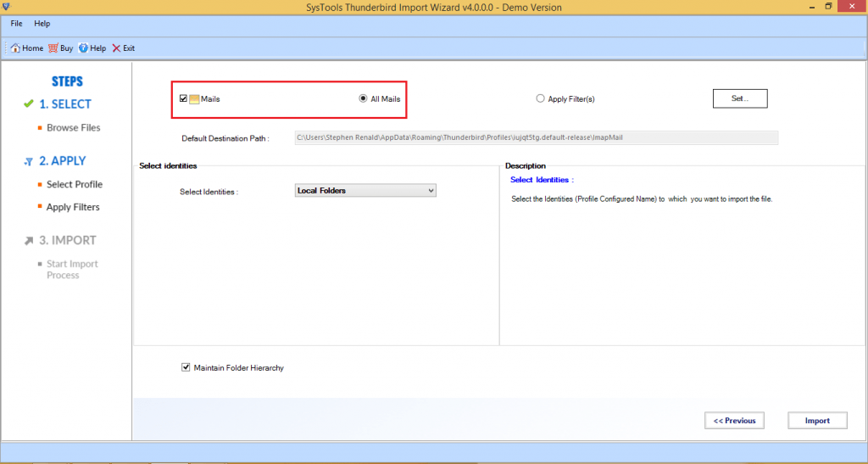
Task: Click the green checkmark beside 1. SELECT
Action: 28,104
